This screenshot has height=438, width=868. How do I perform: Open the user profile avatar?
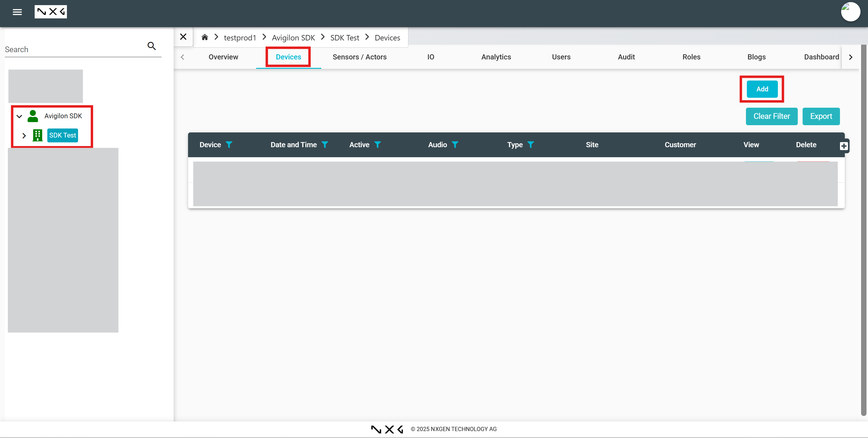point(850,12)
